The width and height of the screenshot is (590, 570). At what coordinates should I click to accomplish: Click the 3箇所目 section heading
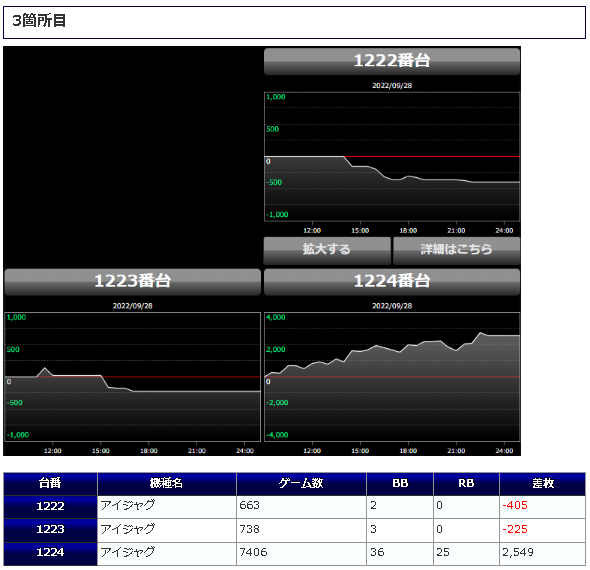[39, 21]
